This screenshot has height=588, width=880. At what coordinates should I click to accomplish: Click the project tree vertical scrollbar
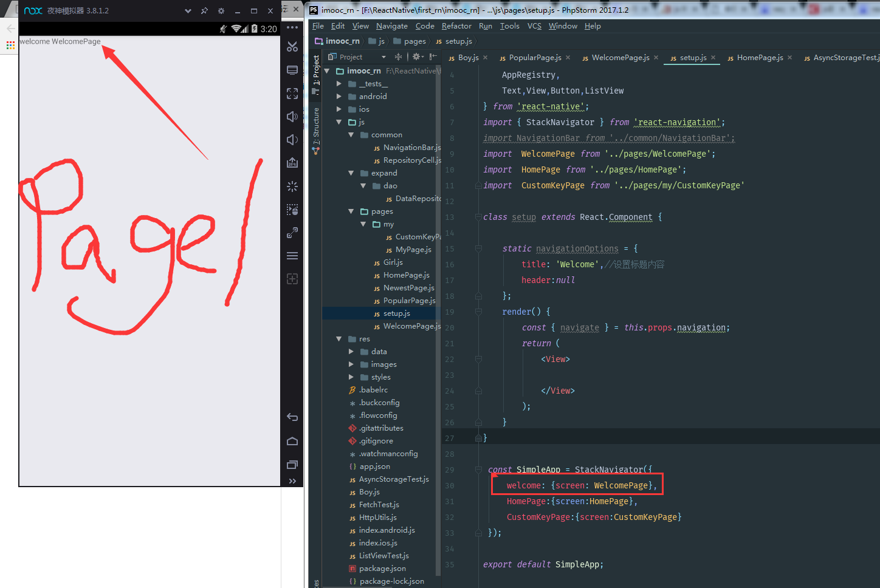point(438,320)
